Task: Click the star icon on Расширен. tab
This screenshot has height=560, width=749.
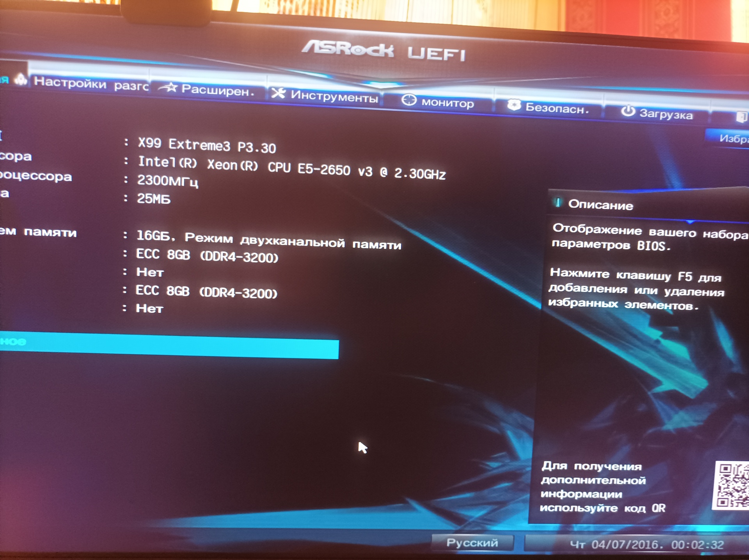Action: (x=169, y=87)
